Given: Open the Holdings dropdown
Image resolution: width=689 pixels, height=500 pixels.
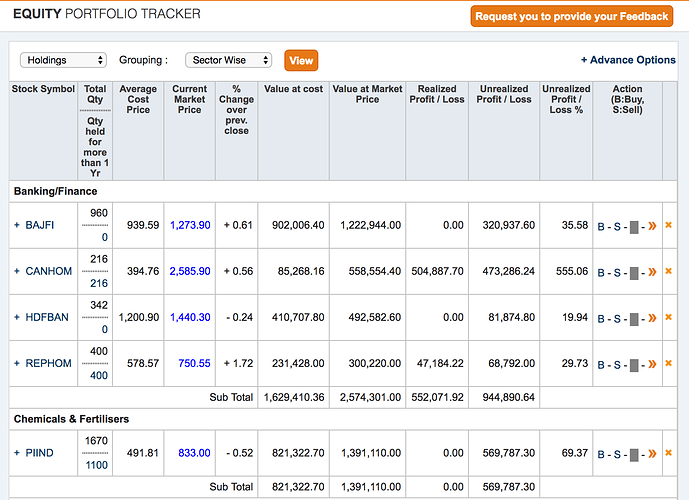Looking at the screenshot, I should click(63, 60).
